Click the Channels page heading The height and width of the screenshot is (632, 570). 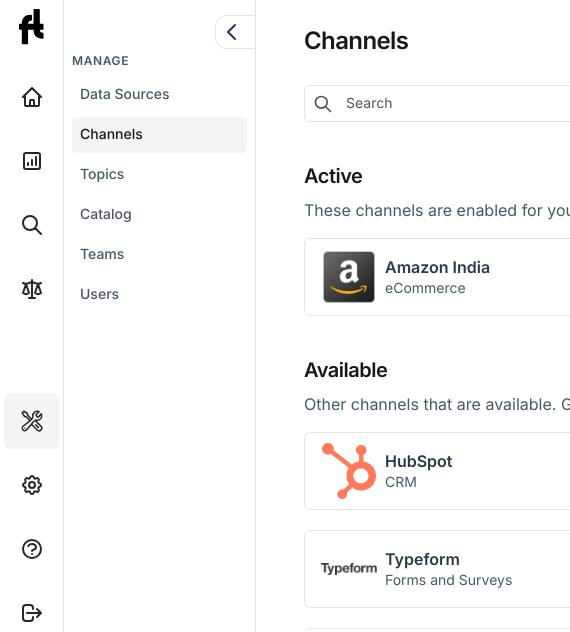point(356,41)
